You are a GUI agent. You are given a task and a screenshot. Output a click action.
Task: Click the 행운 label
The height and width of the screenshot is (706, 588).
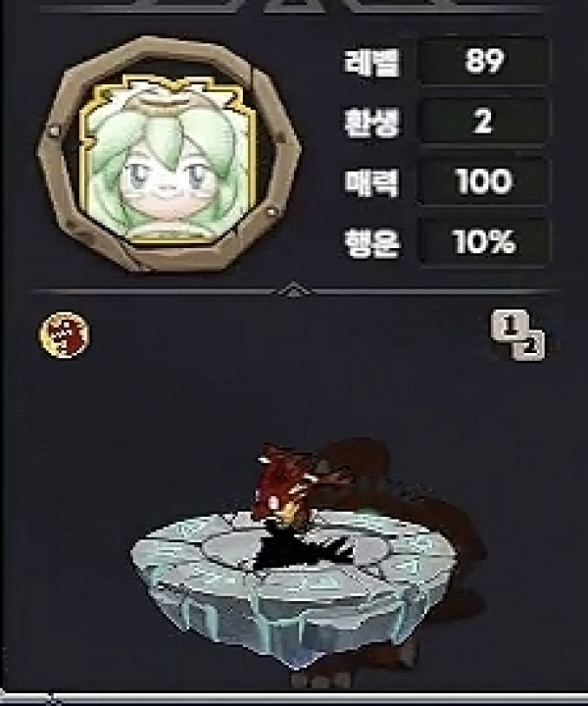(371, 243)
